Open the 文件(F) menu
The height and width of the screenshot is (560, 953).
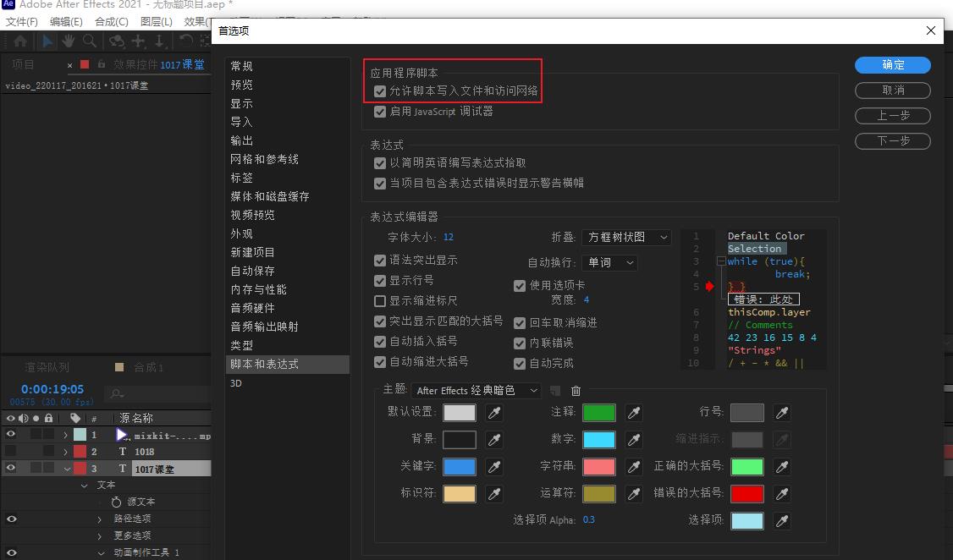(21, 22)
